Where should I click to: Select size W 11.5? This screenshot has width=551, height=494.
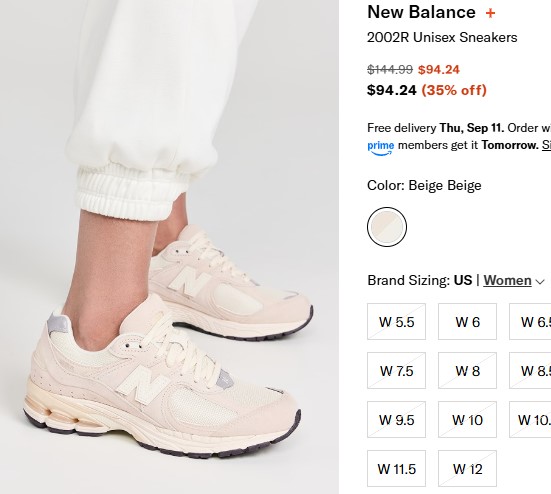396,468
